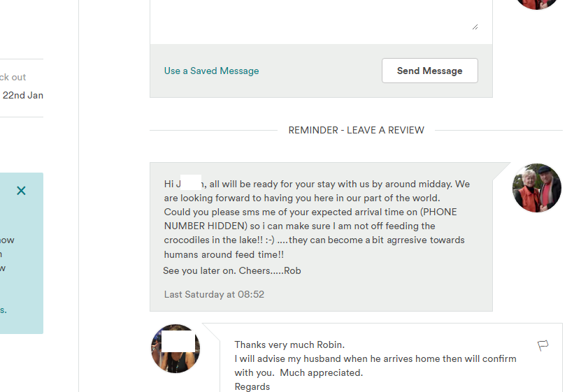Click the check out label

13,77
